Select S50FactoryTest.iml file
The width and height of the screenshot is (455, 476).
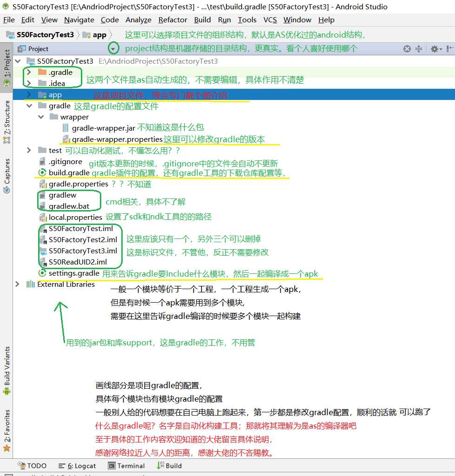point(81,228)
